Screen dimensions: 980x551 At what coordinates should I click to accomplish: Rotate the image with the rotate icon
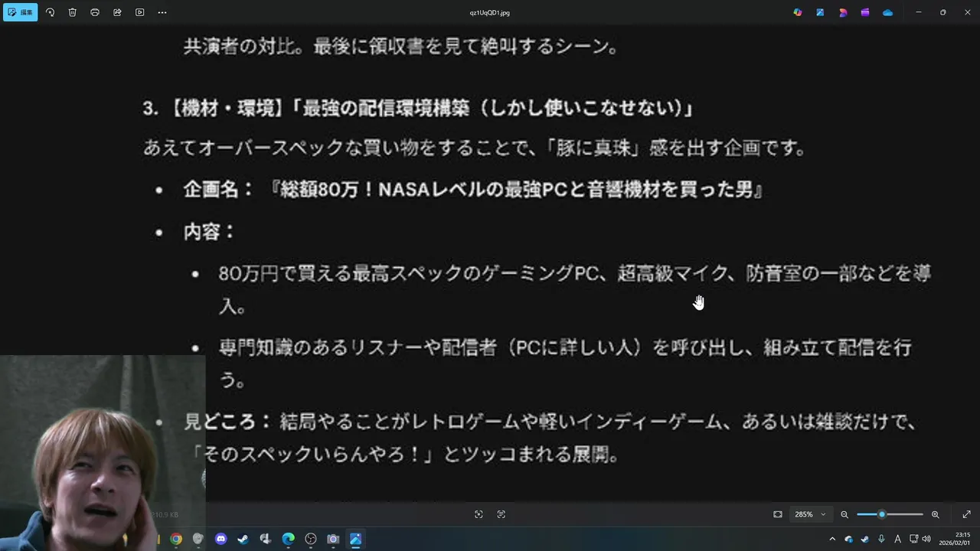point(51,12)
